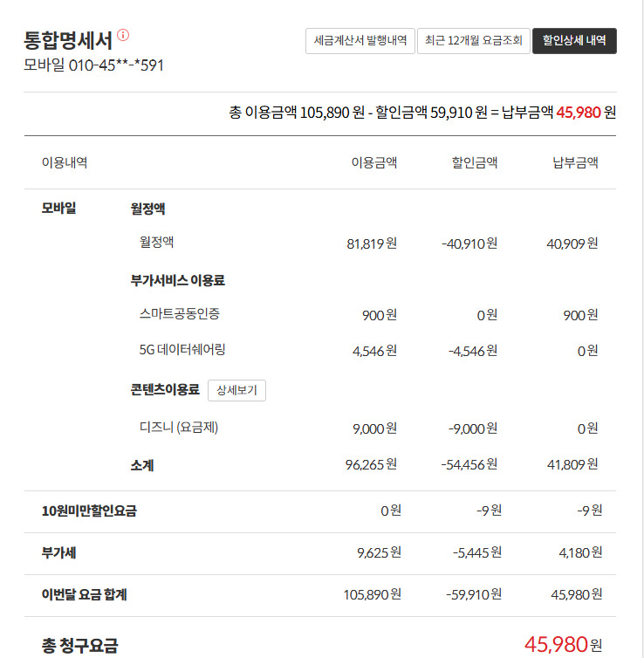Viewport: 644px width, 658px height.
Task: View 최근 12개월 요금조회
Action: (x=473, y=41)
